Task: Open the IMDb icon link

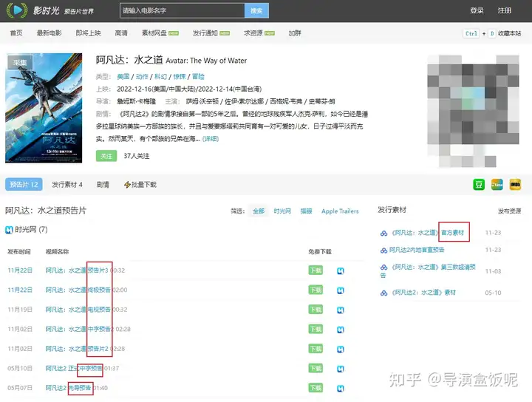Action: point(515,185)
